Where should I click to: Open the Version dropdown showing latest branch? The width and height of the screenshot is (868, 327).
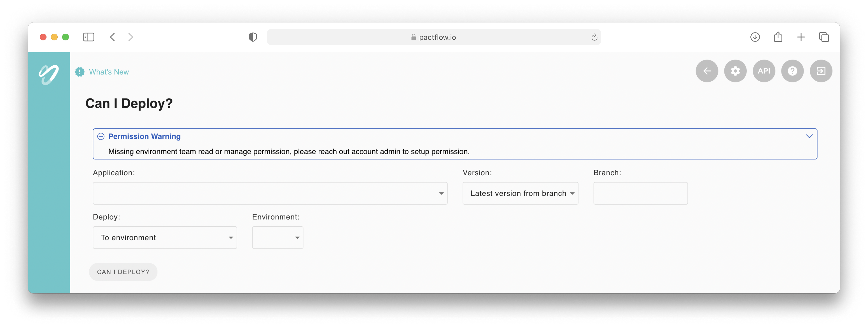pos(520,193)
